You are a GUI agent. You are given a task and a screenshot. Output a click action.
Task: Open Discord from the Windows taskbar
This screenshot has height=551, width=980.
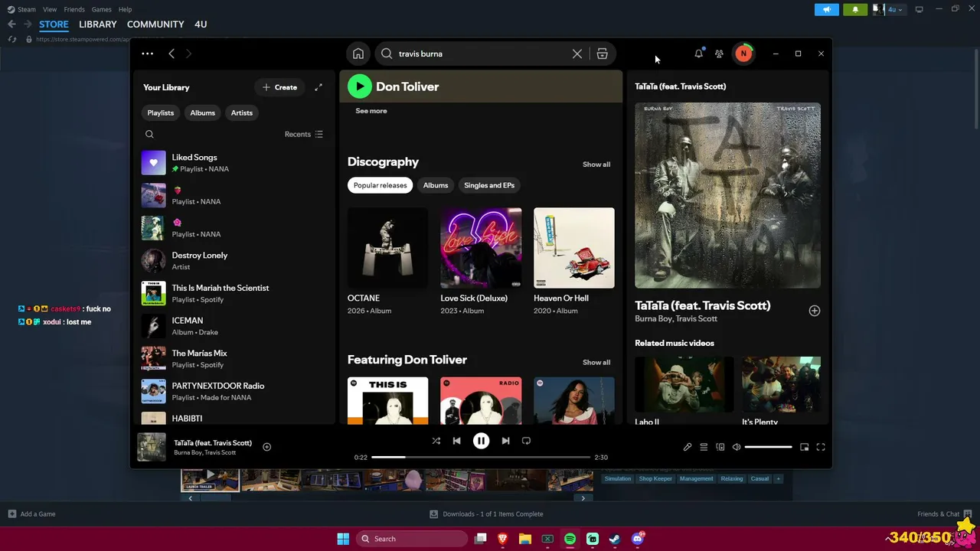[x=638, y=539]
